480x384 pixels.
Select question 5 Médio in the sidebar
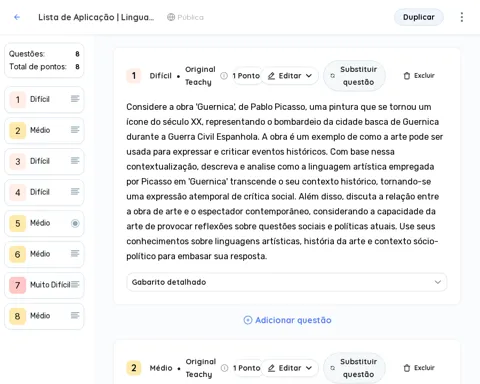(44, 223)
